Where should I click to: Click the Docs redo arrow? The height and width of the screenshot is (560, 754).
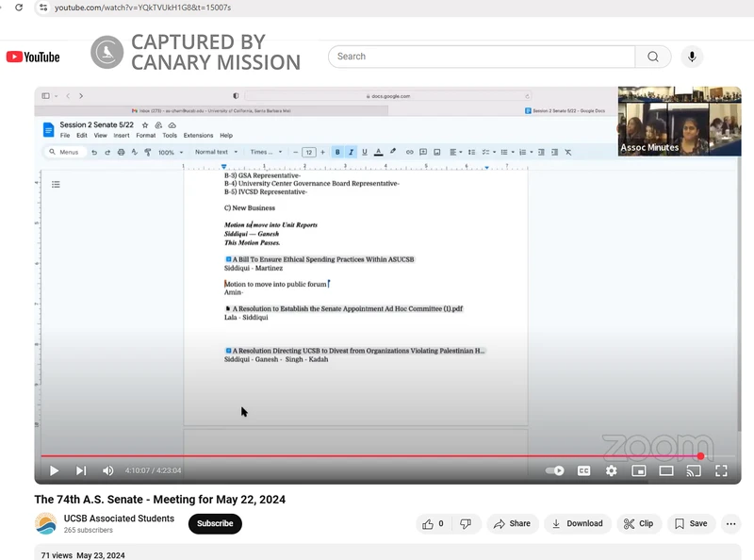tap(107, 152)
